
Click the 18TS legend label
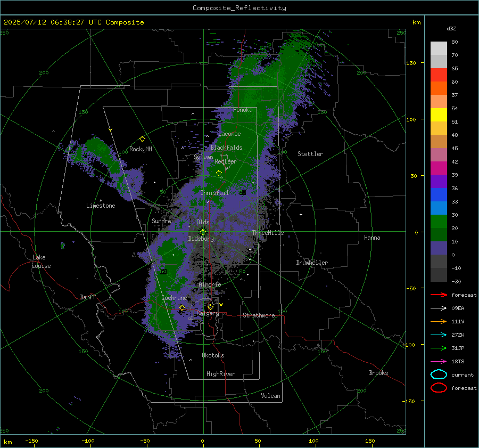pos(458,362)
